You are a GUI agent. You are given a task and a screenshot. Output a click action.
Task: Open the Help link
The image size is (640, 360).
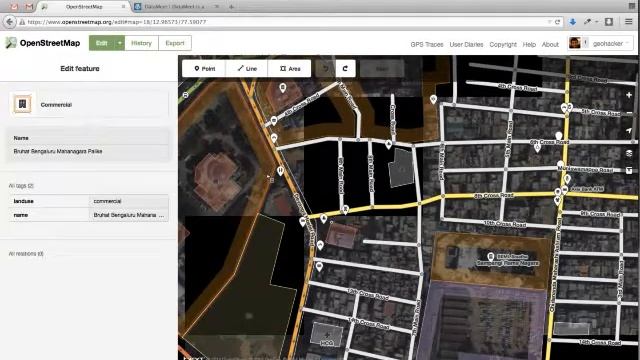pyautogui.click(x=529, y=44)
